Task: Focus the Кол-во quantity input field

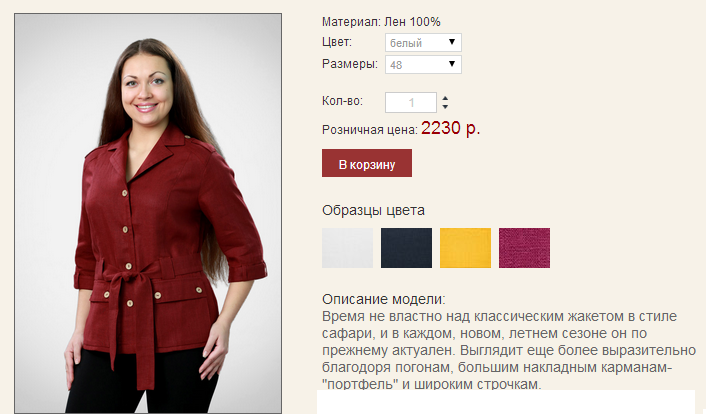Action: (x=411, y=103)
